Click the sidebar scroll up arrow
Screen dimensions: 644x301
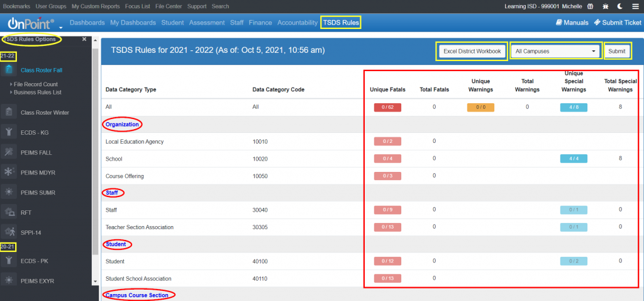[96, 40]
